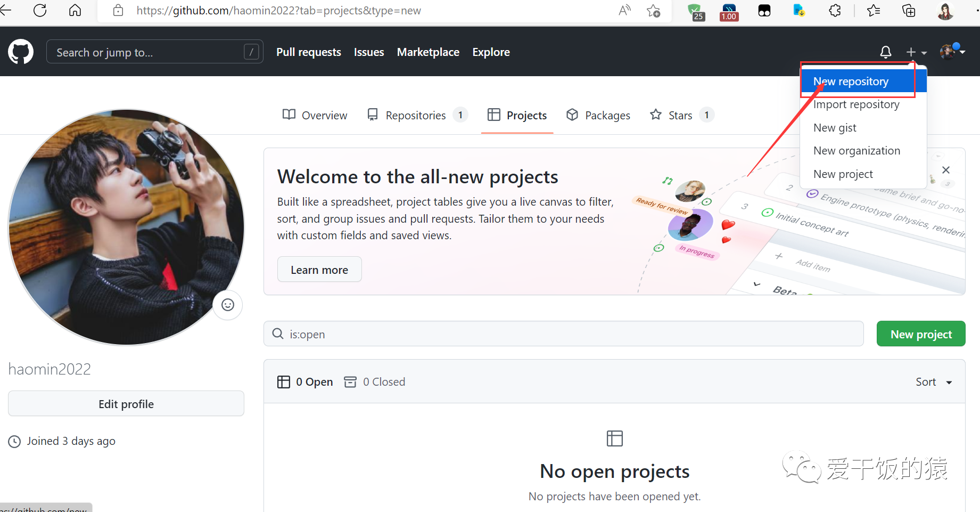Dismiss the welcome banner with X
This screenshot has height=512, width=980.
946,170
